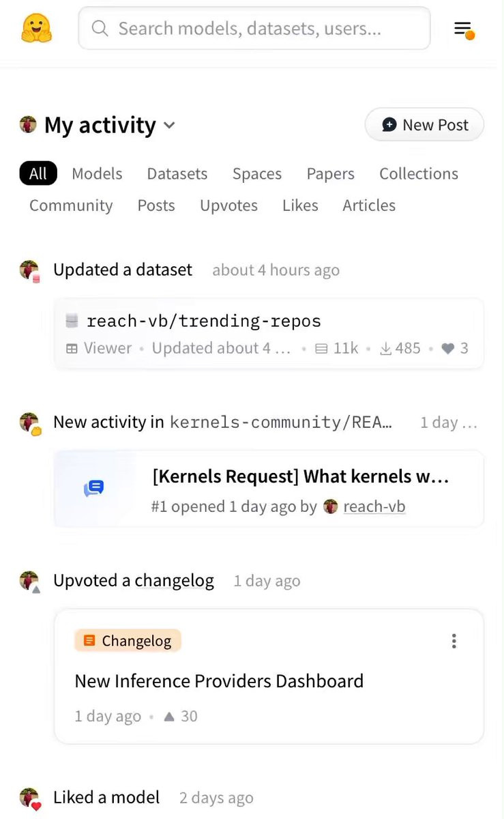Click the magnifier icon in search bar

pos(100,29)
